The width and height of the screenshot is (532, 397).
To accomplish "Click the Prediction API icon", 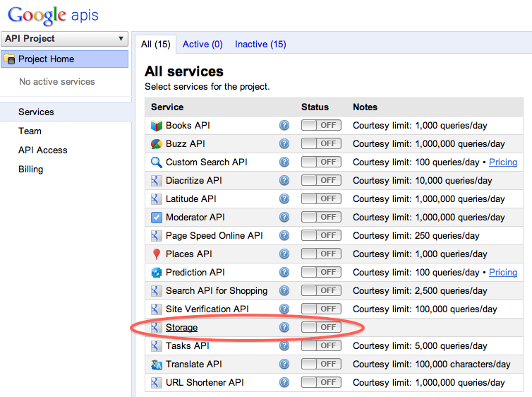I will [x=157, y=273].
